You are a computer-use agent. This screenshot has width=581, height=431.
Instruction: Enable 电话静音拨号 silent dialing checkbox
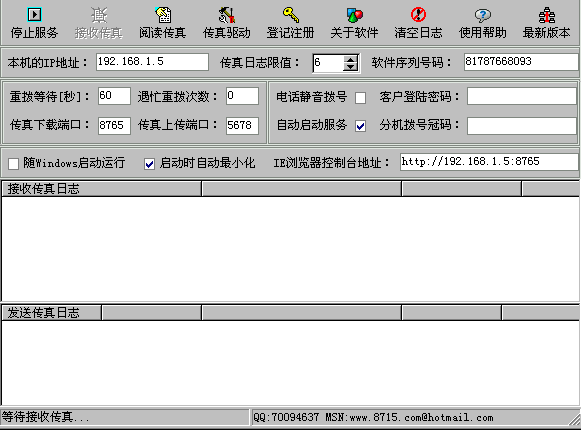pos(360,98)
